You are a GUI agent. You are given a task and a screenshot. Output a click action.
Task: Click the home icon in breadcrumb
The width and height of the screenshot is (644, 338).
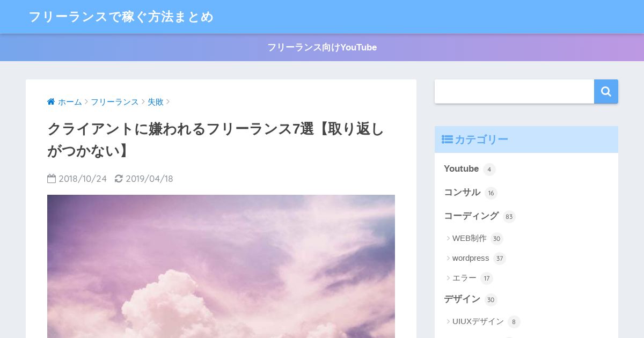pos(51,102)
